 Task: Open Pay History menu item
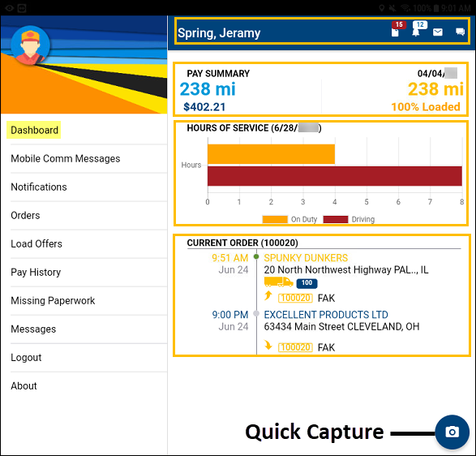[36, 272]
